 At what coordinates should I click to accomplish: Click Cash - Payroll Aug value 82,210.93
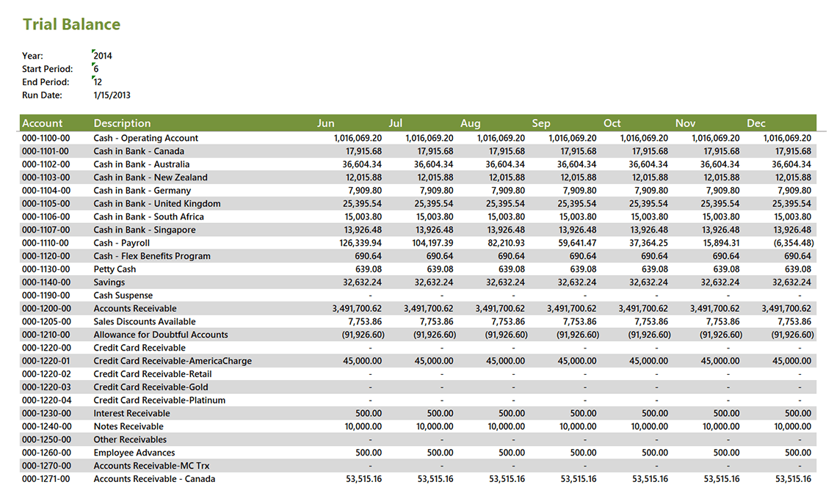coord(504,244)
